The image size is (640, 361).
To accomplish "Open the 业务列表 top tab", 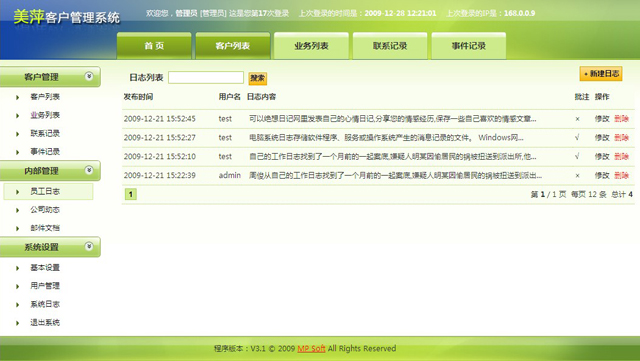I will click(311, 46).
